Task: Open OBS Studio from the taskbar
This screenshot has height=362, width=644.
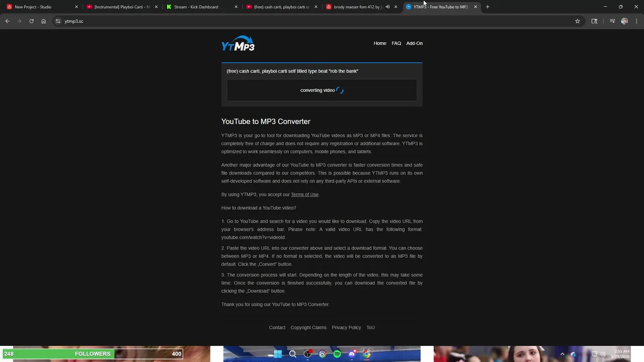Action: [307, 354]
